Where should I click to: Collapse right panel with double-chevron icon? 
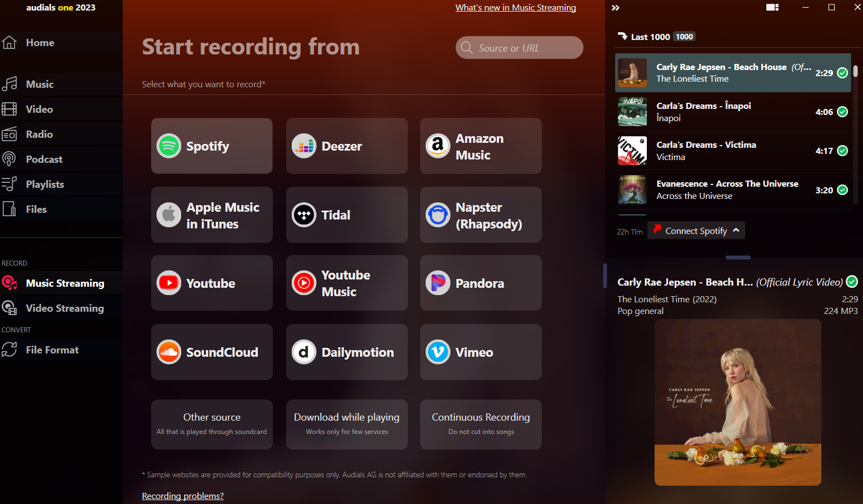coord(615,8)
